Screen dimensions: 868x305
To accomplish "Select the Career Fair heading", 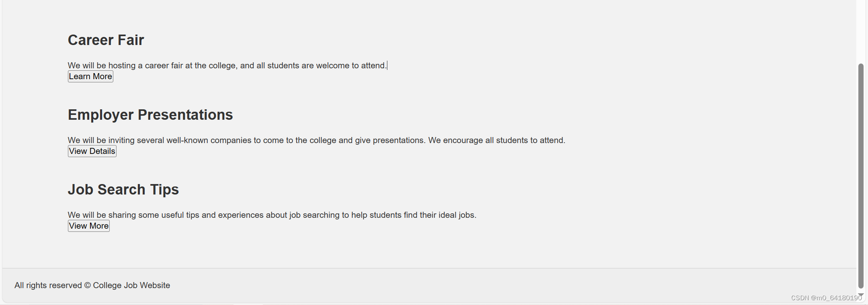I will 106,40.
